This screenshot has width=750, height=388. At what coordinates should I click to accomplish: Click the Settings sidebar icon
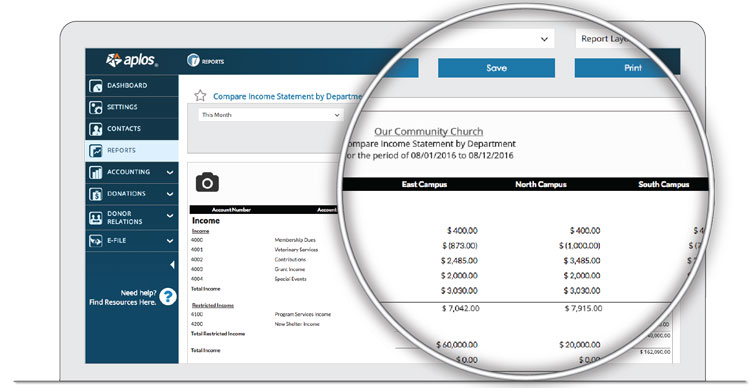[x=96, y=107]
